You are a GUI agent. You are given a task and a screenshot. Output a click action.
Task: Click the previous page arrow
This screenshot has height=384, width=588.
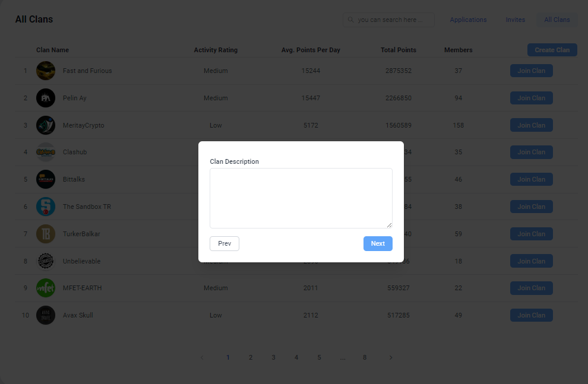(202, 357)
